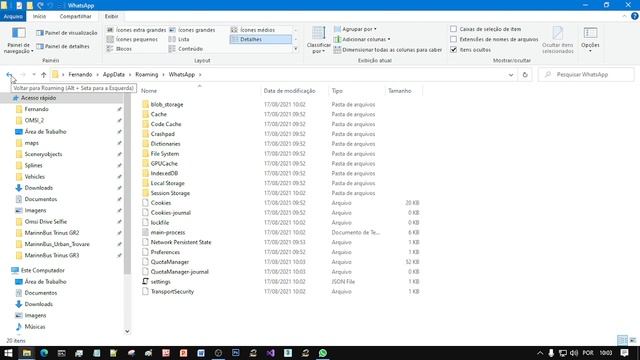This screenshot has height=360, width=640.
Task: Open Visual Studio from taskbar
Action: tap(270, 353)
